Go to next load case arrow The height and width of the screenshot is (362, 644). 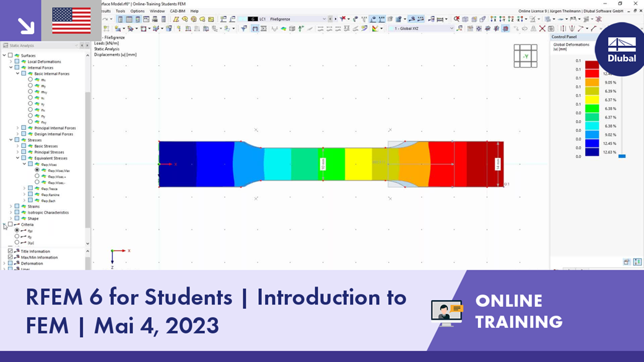tap(335, 19)
